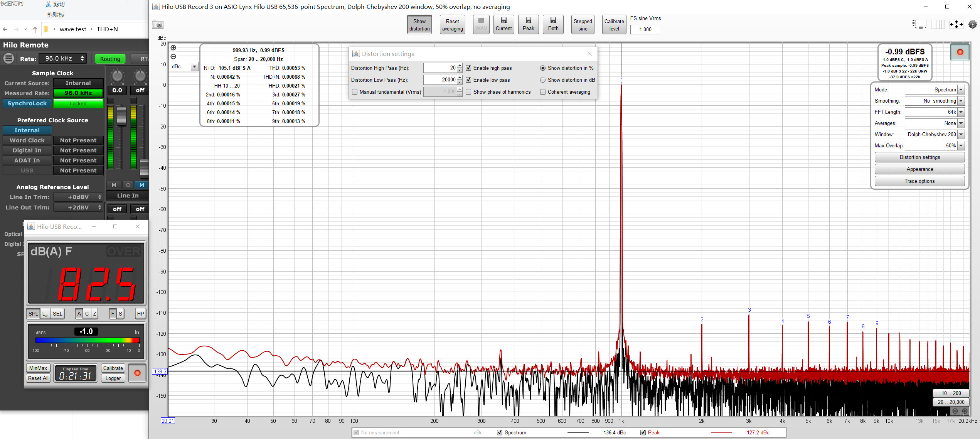Click Calibrate level button

tap(614, 25)
